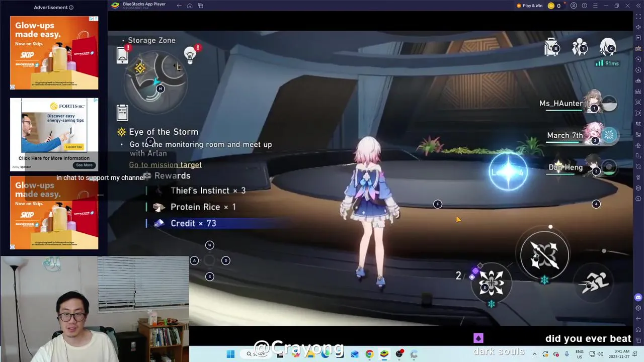Open BlueStacks account profile icon

[574, 6]
